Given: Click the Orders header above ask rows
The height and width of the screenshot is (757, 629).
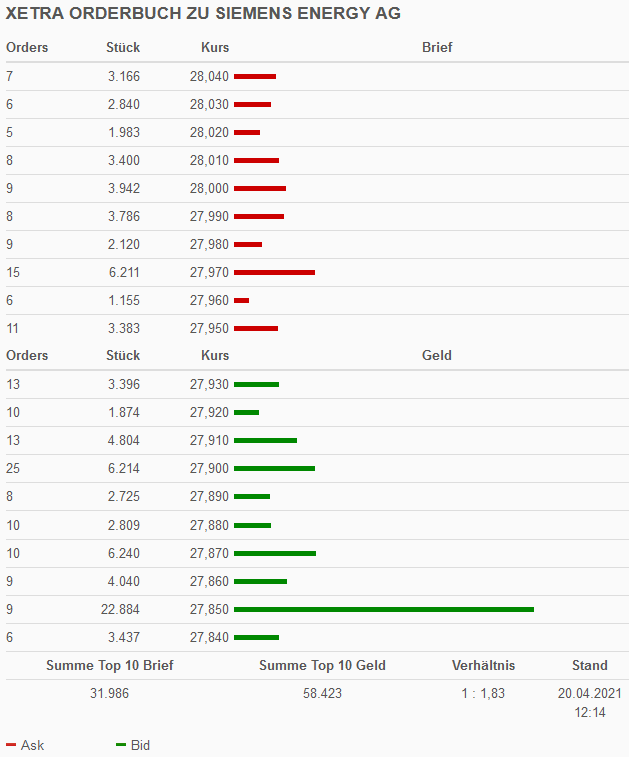Looking at the screenshot, I should [27, 47].
